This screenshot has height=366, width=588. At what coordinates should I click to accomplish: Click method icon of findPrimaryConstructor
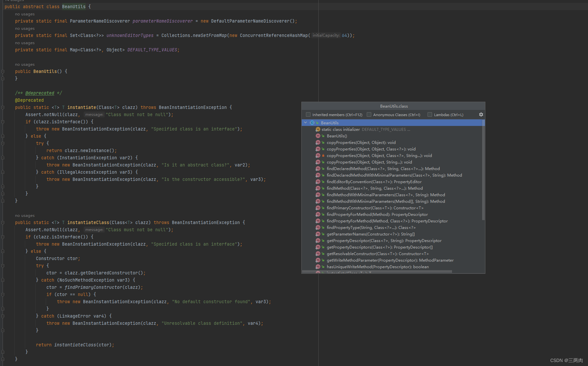(318, 208)
